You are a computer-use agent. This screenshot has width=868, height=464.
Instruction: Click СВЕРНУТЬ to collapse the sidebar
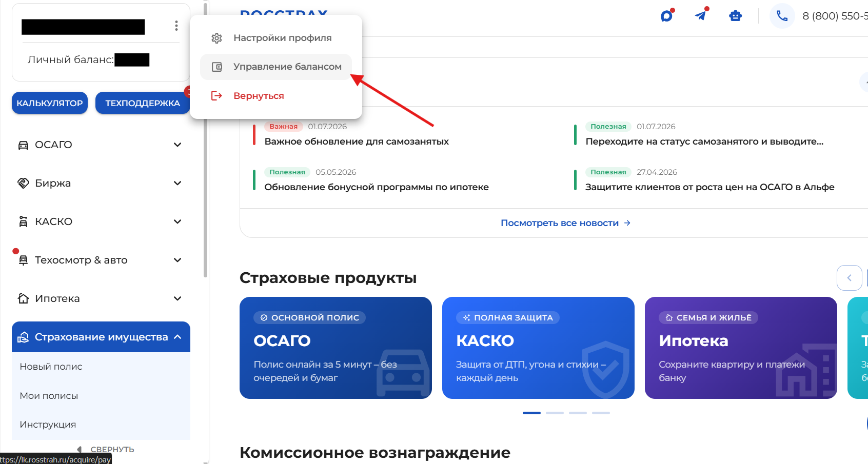(x=112, y=450)
